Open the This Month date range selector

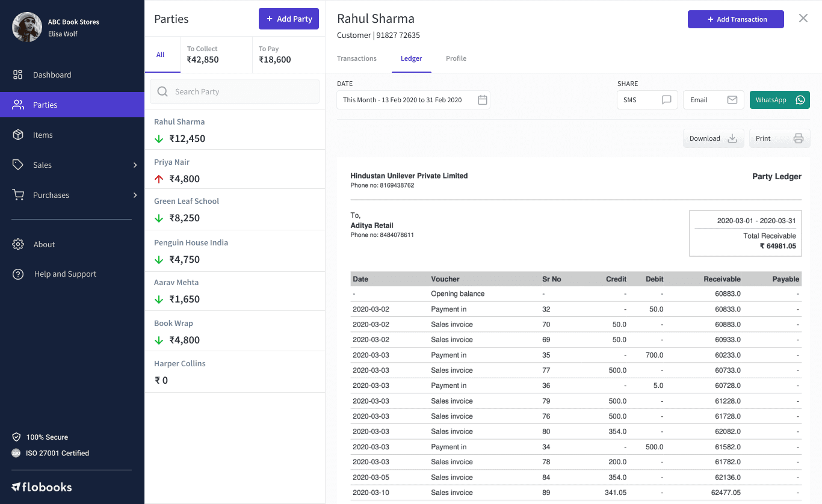[413, 100]
